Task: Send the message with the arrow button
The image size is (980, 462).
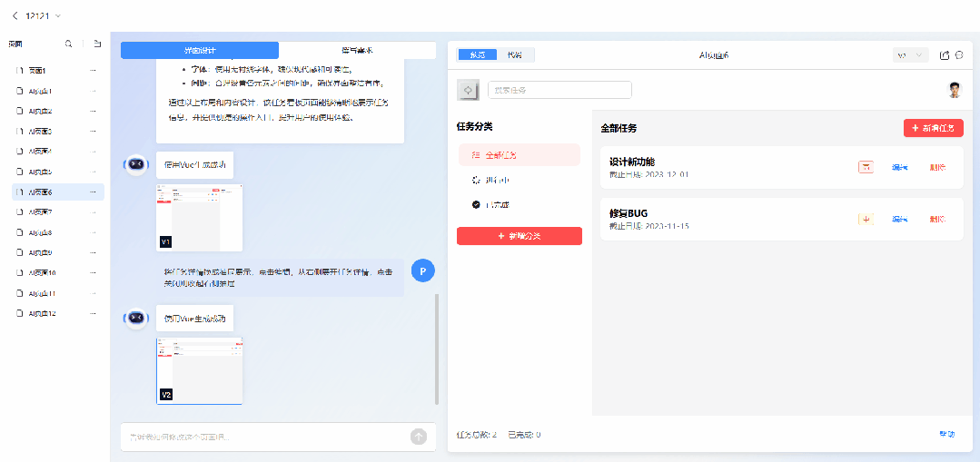Action: point(418,437)
